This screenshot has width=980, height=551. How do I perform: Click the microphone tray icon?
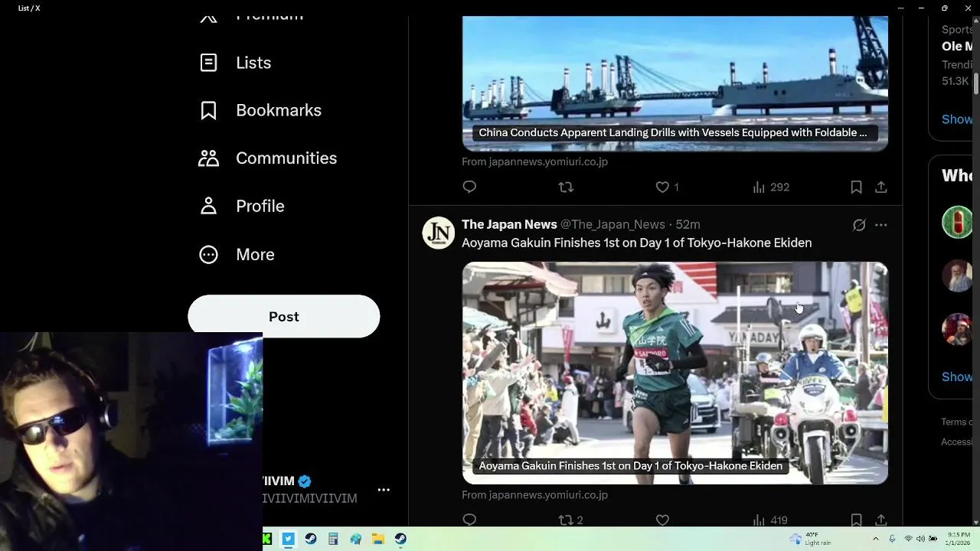pos(893,539)
